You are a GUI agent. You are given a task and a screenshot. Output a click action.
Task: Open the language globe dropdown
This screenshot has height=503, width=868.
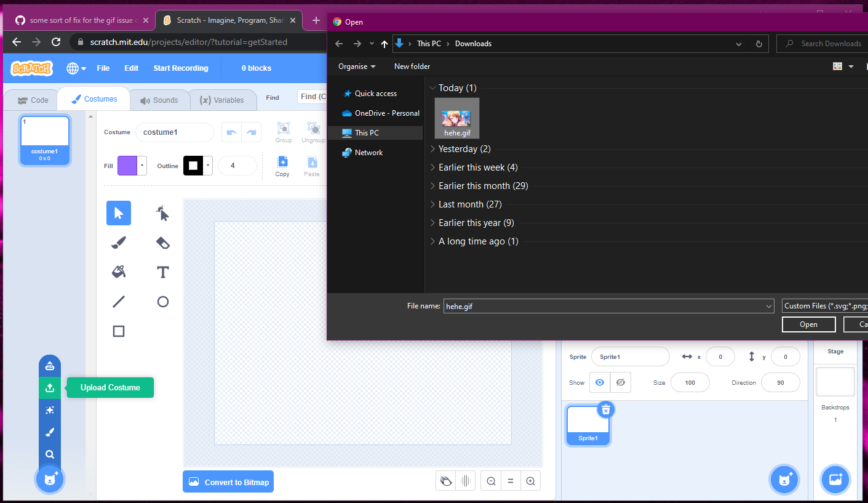[x=76, y=68]
